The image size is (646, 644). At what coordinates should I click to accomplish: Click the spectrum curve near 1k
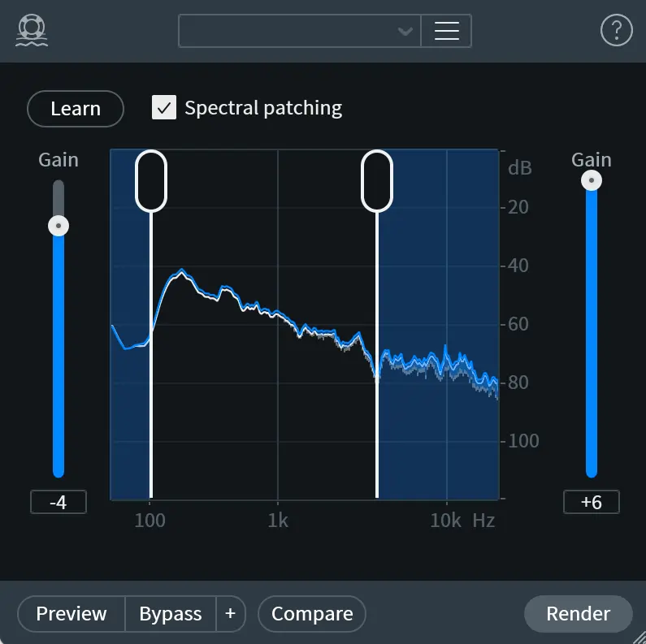278,312
